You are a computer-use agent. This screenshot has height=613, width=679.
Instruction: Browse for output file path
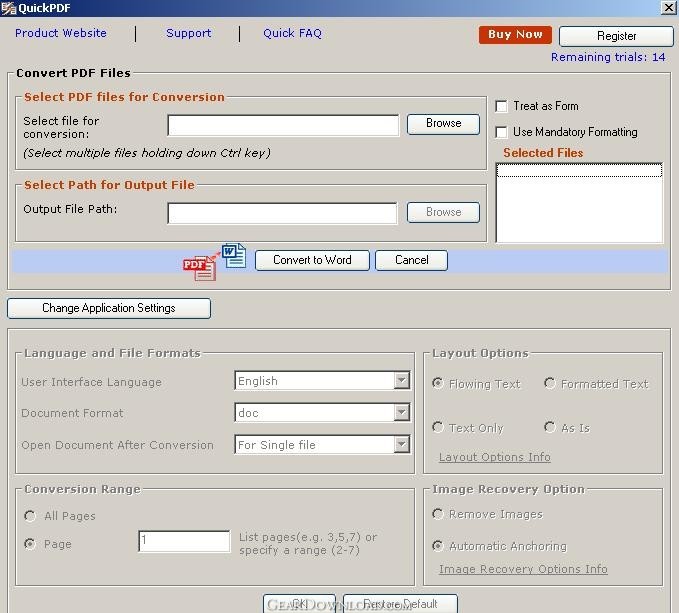[x=443, y=213]
